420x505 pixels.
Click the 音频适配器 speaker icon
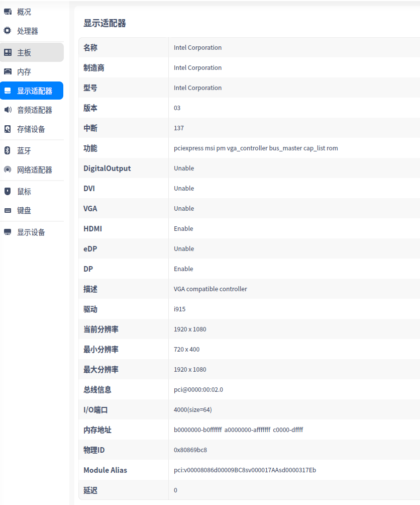tap(8, 110)
